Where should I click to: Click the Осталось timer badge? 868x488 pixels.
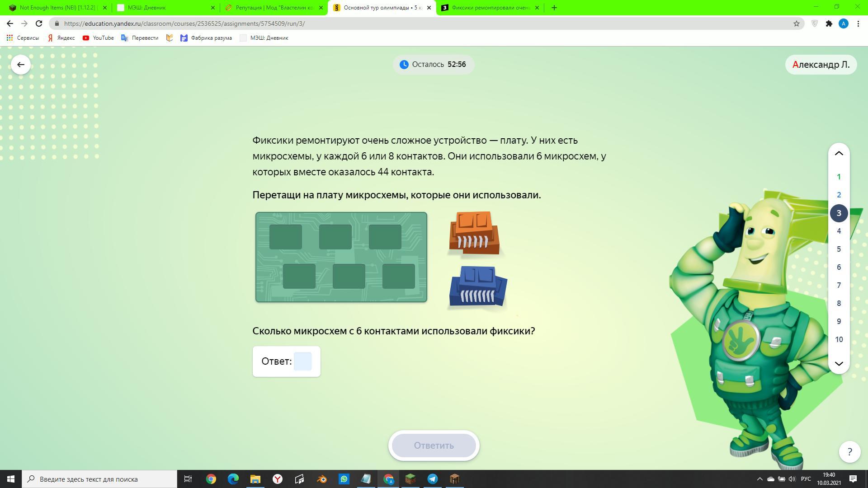click(x=433, y=64)
